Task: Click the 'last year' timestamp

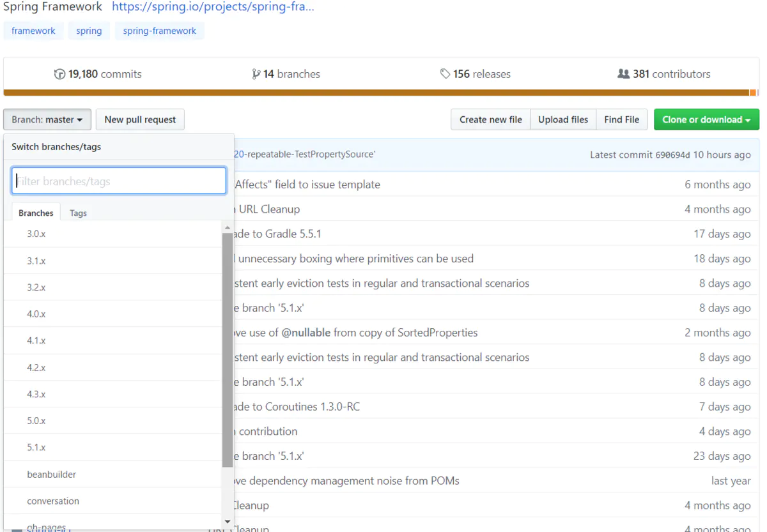Action: click(731, 481)
